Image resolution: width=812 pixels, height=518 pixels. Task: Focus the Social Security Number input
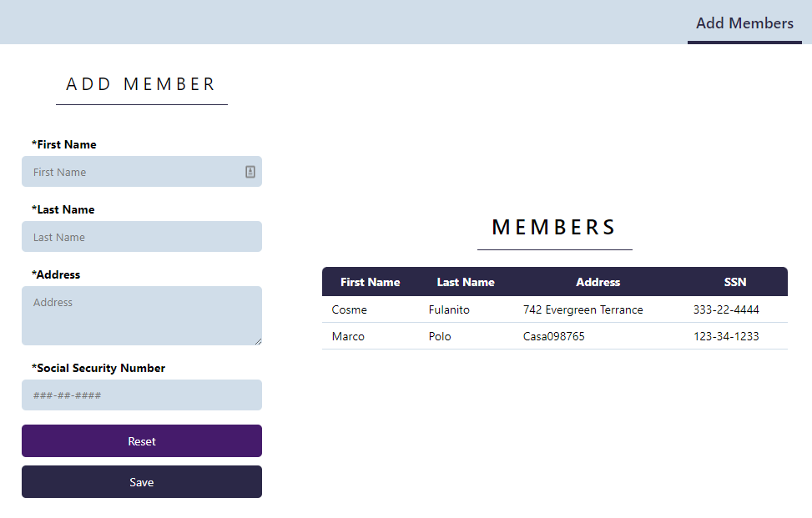(x=142, y=395)
